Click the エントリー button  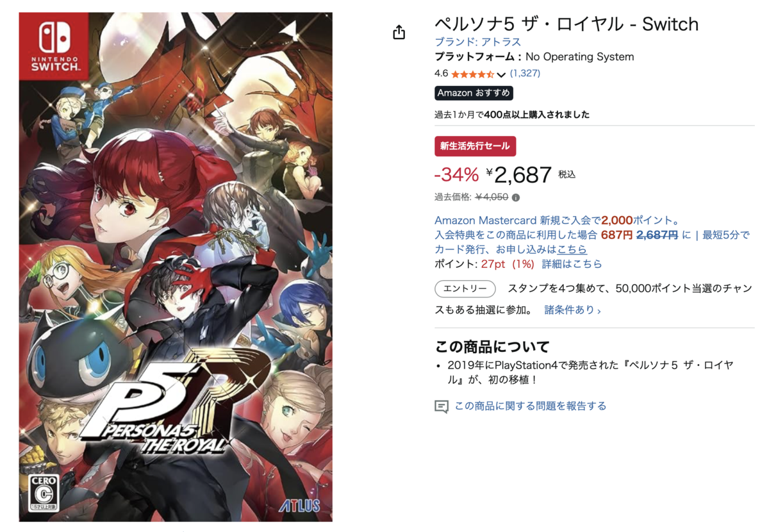(465, 289)
